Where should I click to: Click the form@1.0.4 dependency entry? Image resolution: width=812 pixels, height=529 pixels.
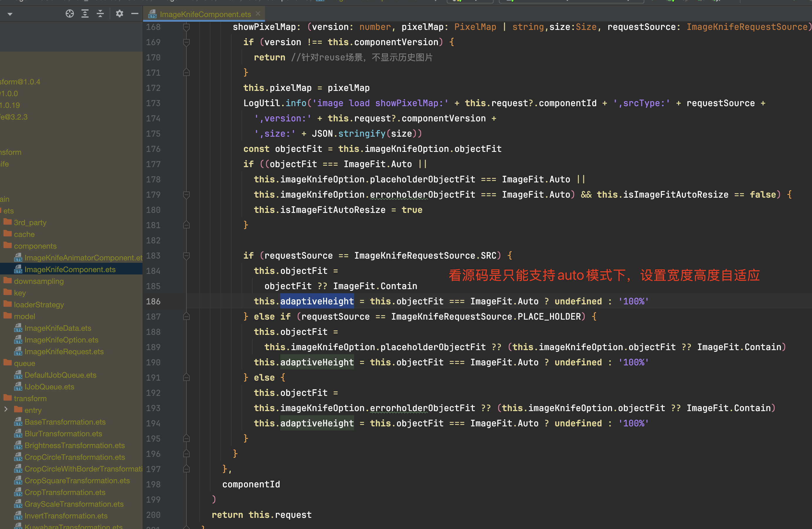click(x=20, y=82)
